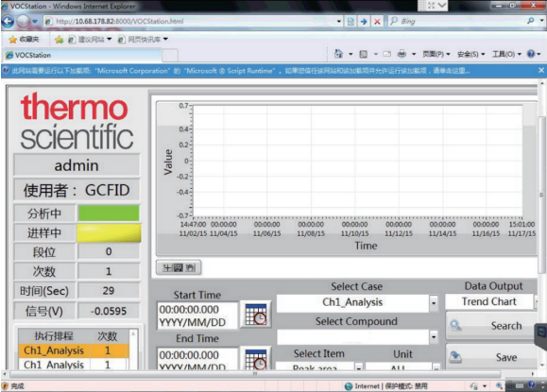Screen dimensions: 547x392
Task: Toggle the compatibility view icon
Action: tap(350, 22)
